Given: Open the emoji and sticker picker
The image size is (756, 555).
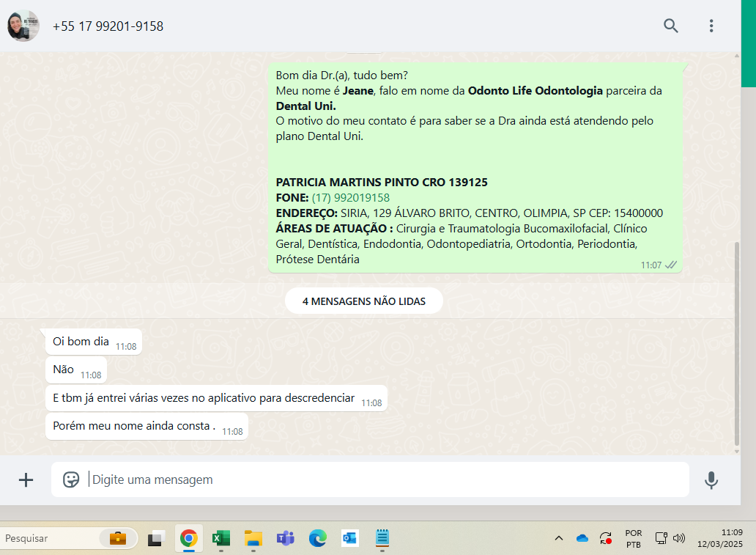Looking at the screenshot, I should coord(71,479).
